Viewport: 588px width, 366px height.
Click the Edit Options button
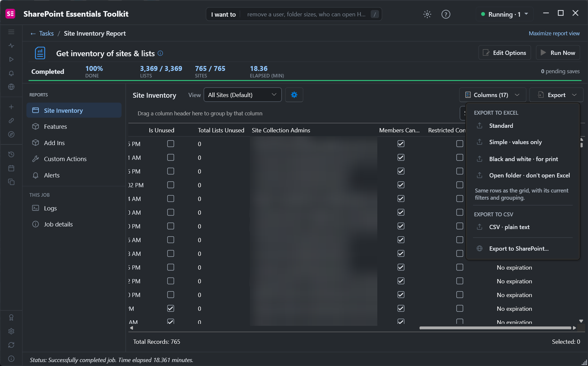tap(505, 53)
